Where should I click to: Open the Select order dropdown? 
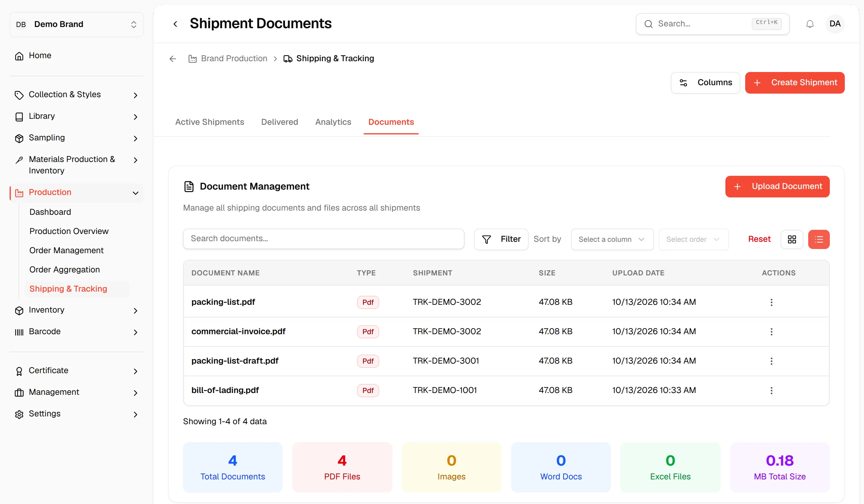click(693, 239)
